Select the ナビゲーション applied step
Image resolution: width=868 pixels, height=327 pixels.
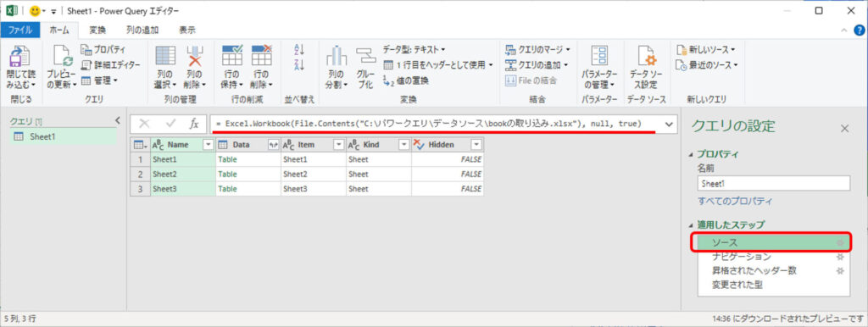tap(773, 257)
